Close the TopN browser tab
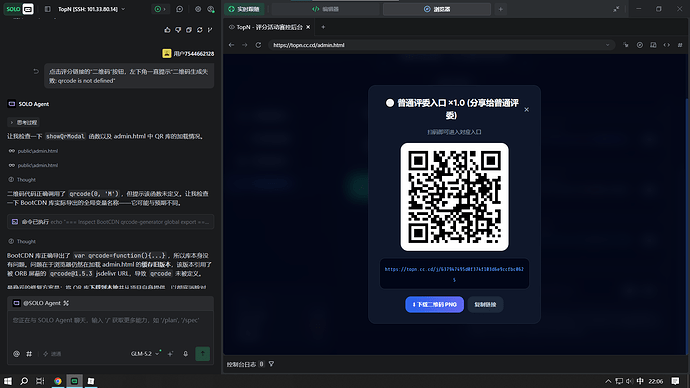 [308, 27]
